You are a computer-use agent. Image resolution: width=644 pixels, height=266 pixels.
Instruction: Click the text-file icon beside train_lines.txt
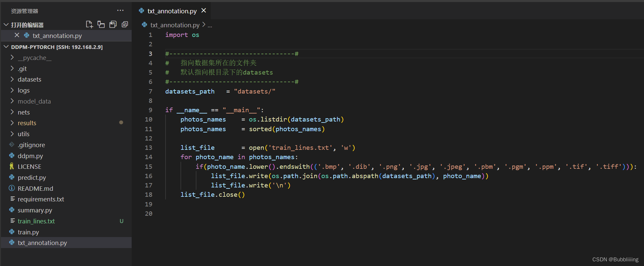[x=13, y=221]
